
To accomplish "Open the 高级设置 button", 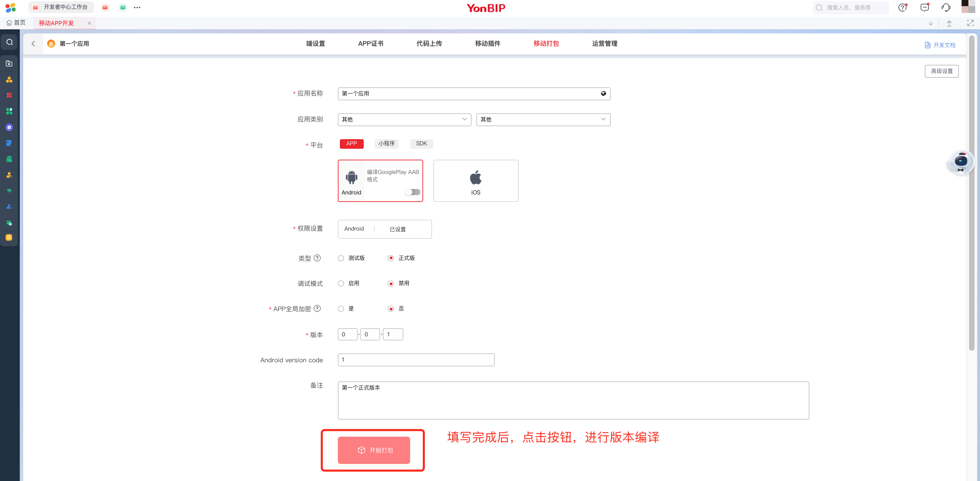I will tap(941, 71).
